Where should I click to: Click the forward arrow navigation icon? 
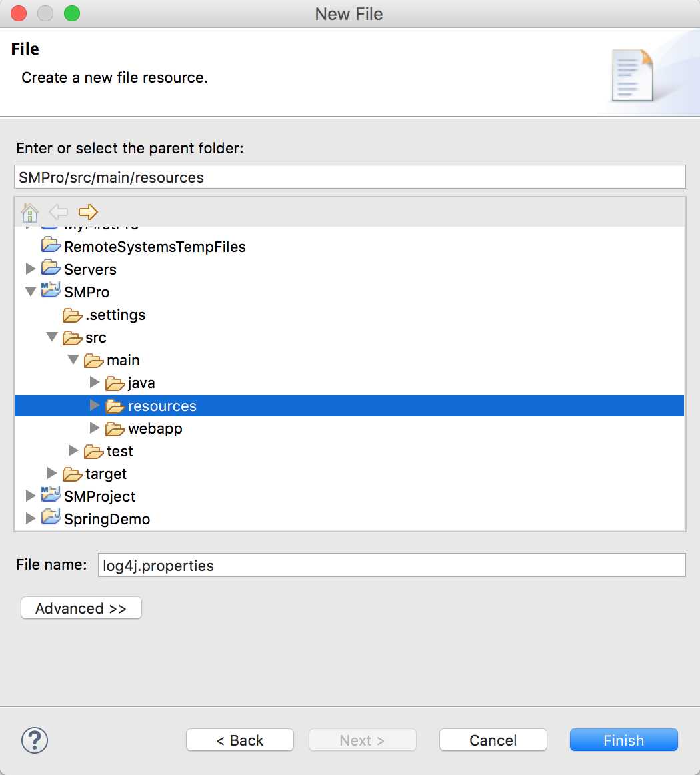click(x=88, y=213)
